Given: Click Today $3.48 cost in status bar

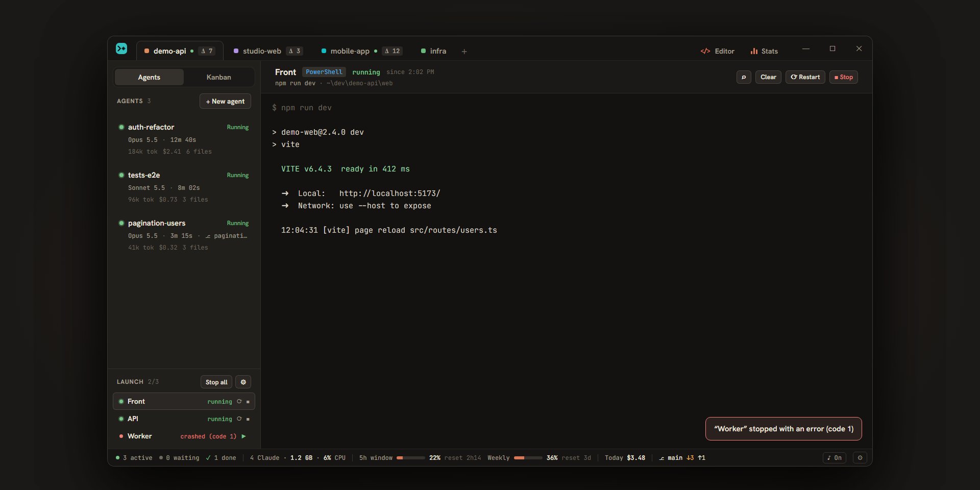Looking at the screenshot, I should coord(625,458).
